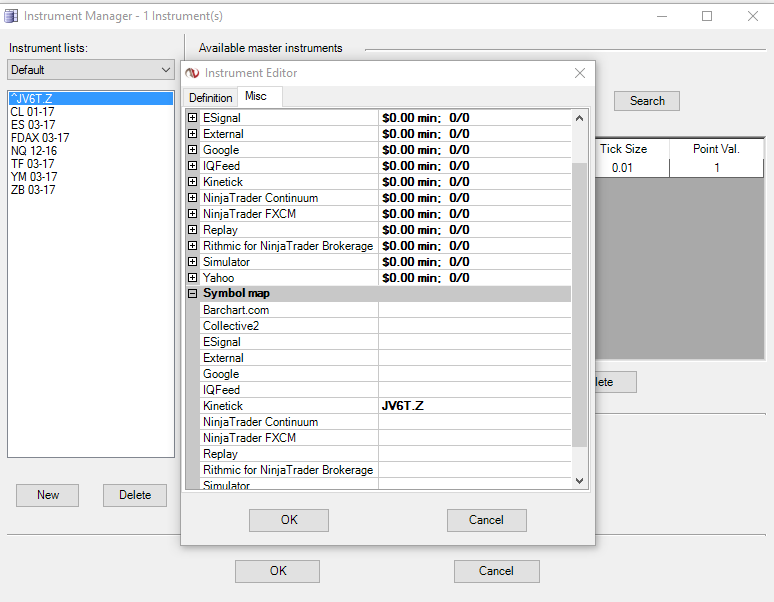Expand the External commission row
Image resolution: width=774 pixels, height=602 pixels.
click(x=193, y=134)
